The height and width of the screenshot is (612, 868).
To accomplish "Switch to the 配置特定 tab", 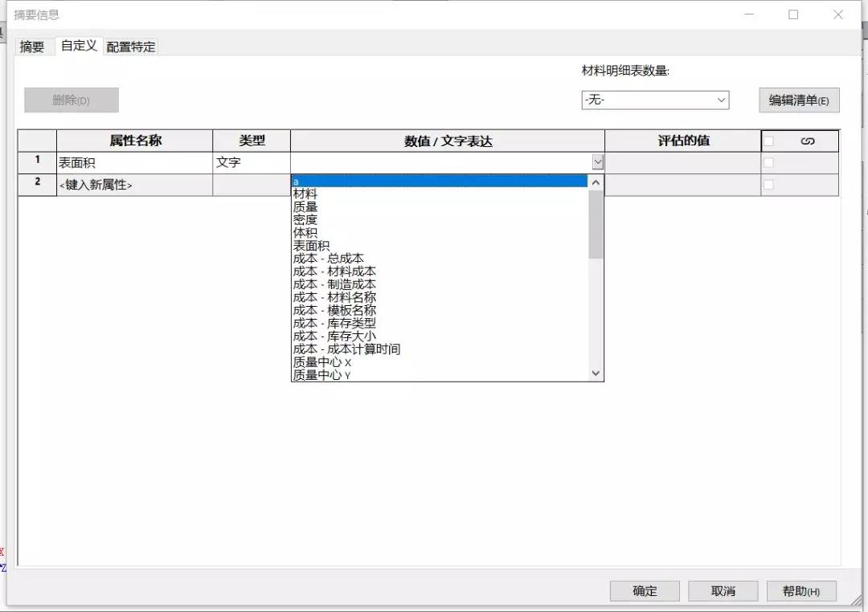I will click(131, 47).
